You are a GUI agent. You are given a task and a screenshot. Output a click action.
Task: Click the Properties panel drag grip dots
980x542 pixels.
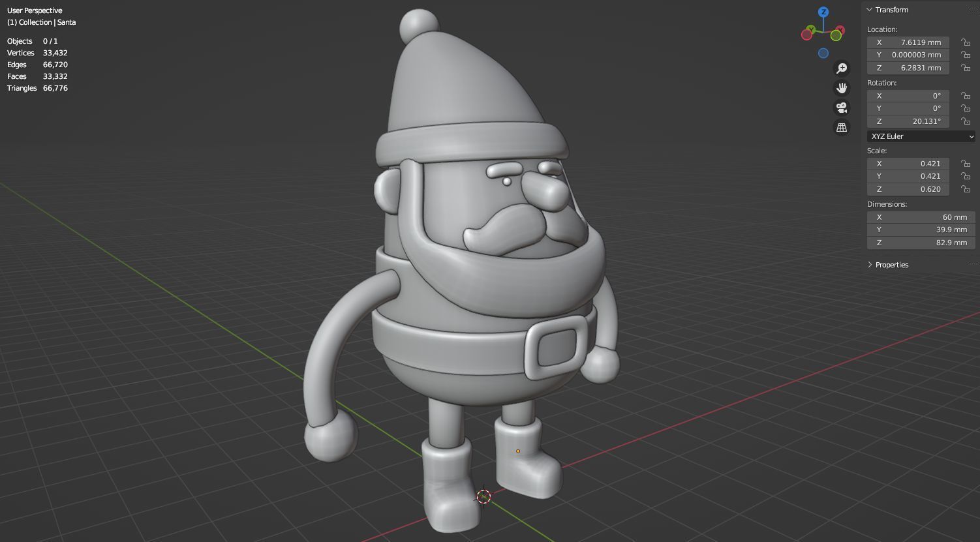click(x=973, y=265)
